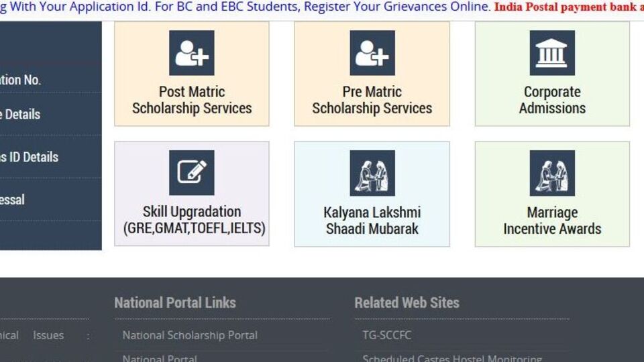Click the Corporate Admissions building icon
The width and height of the screenshot is (644, 362).
tap(552, 53)
